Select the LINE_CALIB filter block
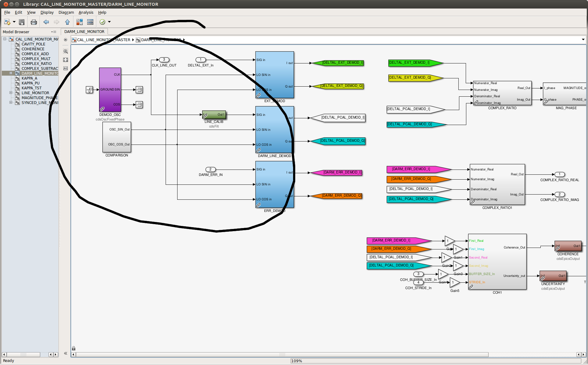The height and width of the screenshot is (365, 588). 214,115
